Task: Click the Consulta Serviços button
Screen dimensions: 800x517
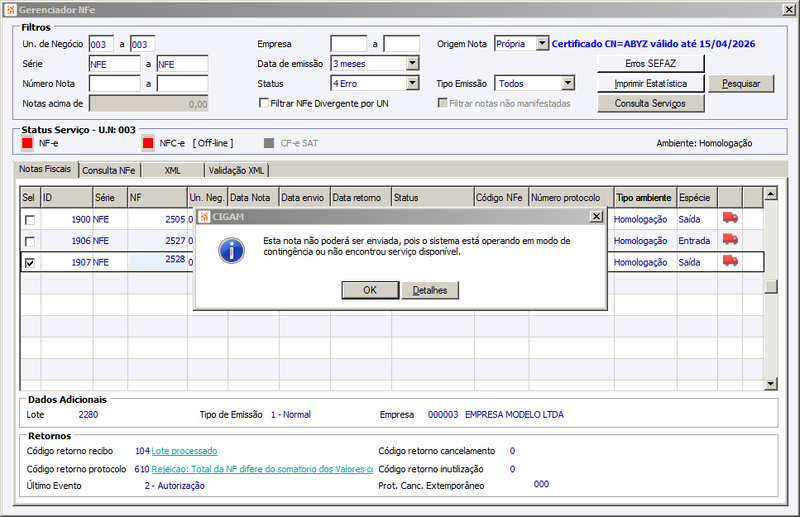Action: [x=651, y=103]
